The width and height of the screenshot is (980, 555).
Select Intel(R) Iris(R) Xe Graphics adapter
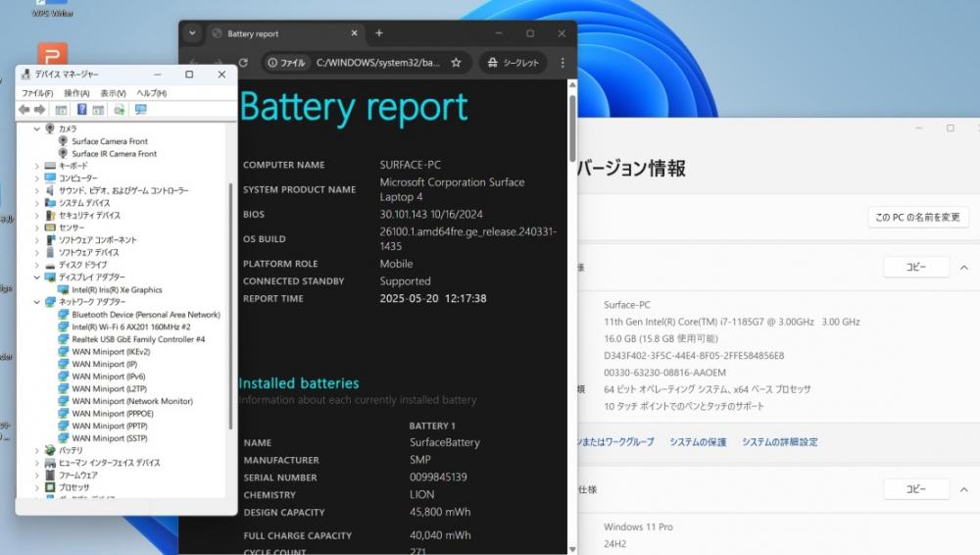pyautogui.click(x=117, y=289)
